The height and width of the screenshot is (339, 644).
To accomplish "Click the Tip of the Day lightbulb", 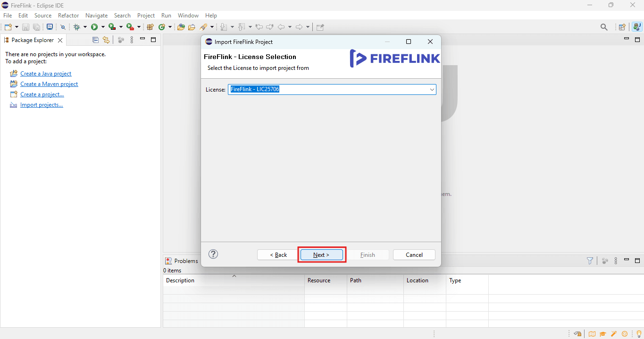I will point(639,334).
